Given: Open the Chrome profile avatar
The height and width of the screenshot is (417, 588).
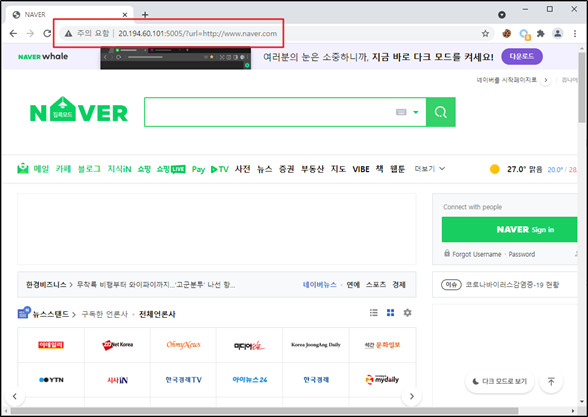Looking at the screenshot, I should pos(558,34).
